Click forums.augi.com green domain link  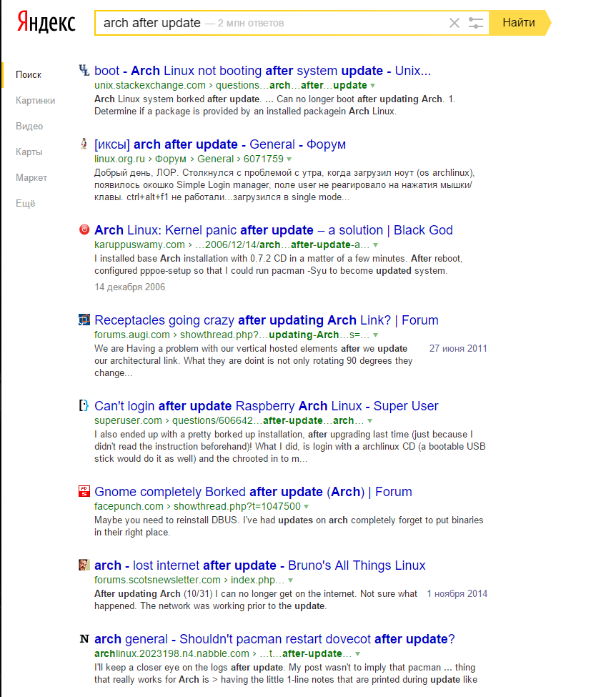(x=132, y=335)
